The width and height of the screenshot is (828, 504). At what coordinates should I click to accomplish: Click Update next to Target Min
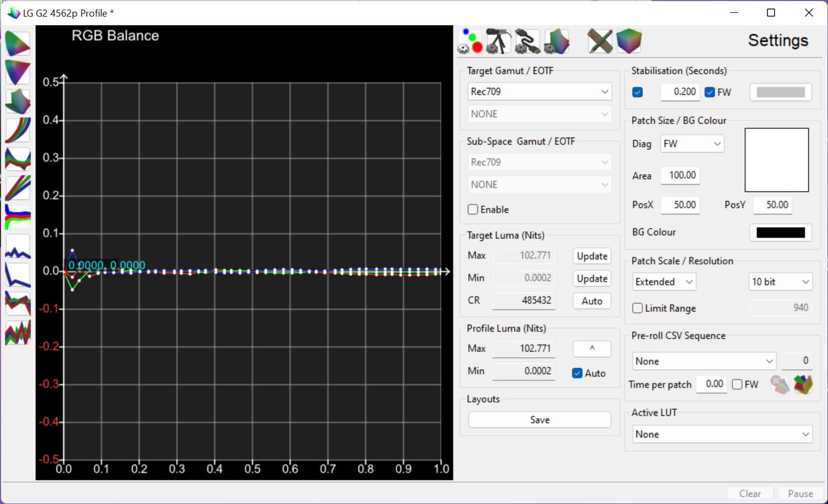592,278
